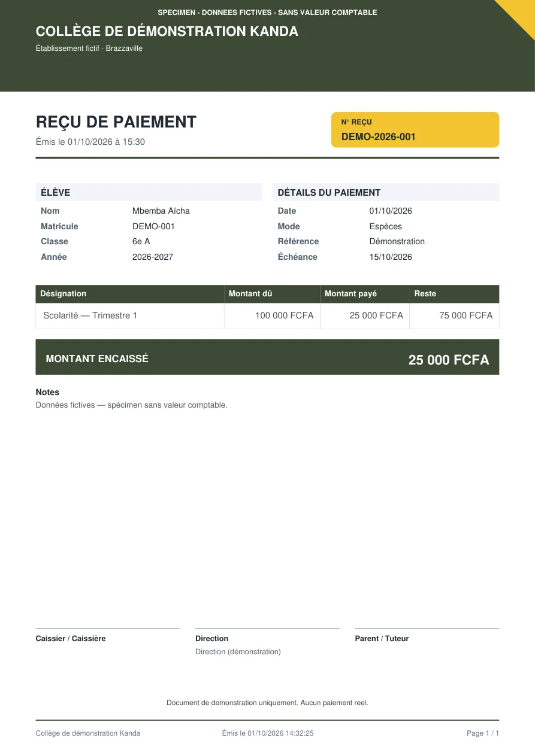The image size is (535, 756).
Task: Select payment mode Espèces
Action: click(386, 226)
